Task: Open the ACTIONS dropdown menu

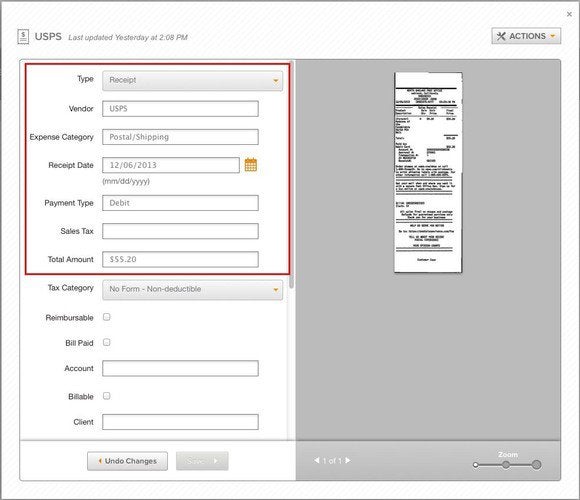Action: (x=526, y=36)
